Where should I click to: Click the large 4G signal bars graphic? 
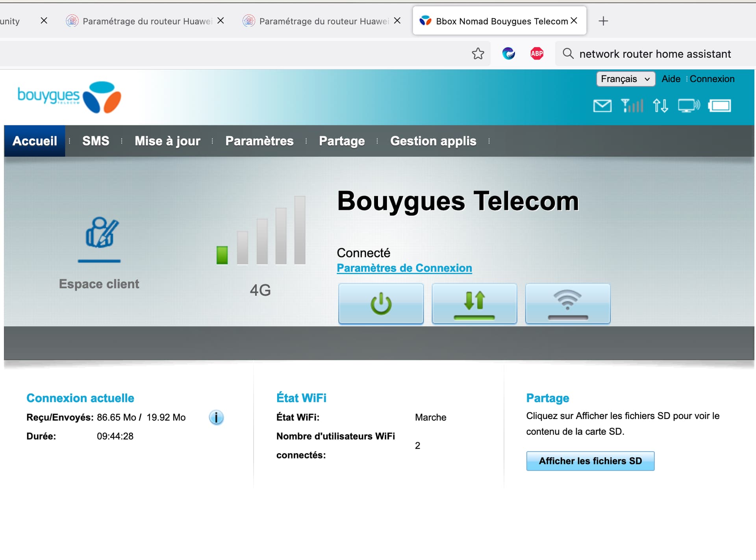point(261,230)
